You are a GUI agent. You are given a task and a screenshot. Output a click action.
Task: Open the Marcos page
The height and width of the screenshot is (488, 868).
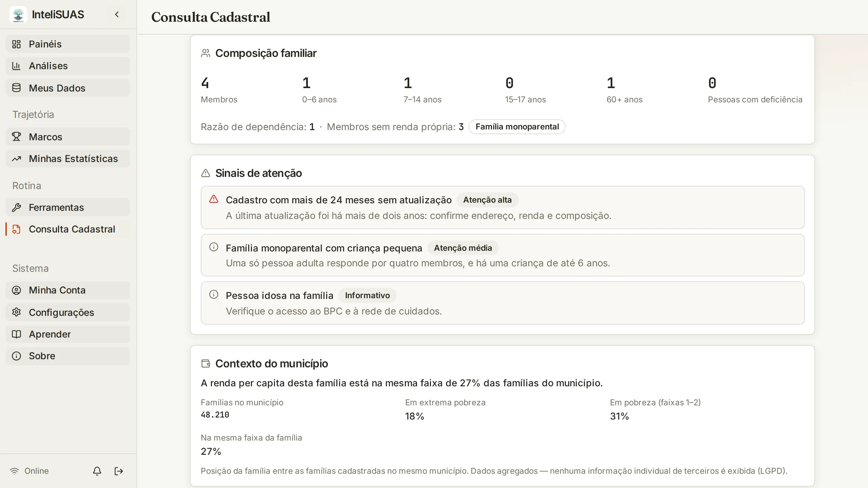point(68,137)
